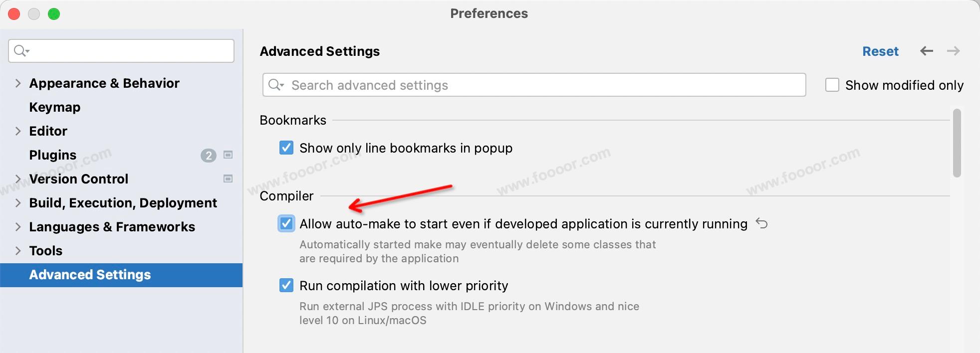Screen dimensions: 980x353
Task: Expand the Build, Execution, Deployment node
Action: 18,203
